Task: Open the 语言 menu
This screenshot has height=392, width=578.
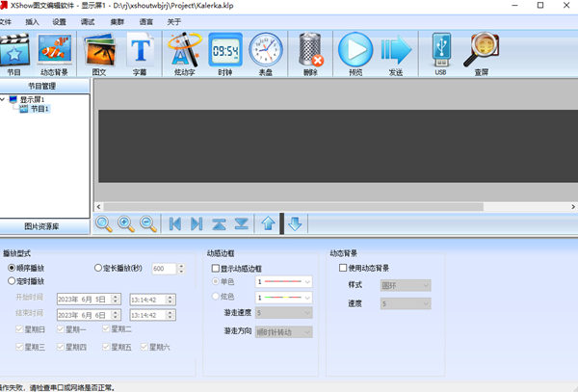Action: click(146, 22)
